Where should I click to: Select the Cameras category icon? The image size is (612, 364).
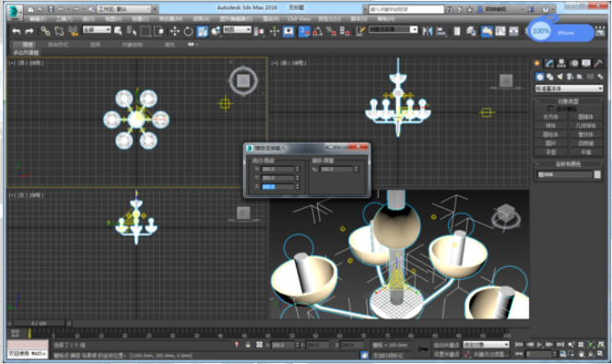[570, 76]
